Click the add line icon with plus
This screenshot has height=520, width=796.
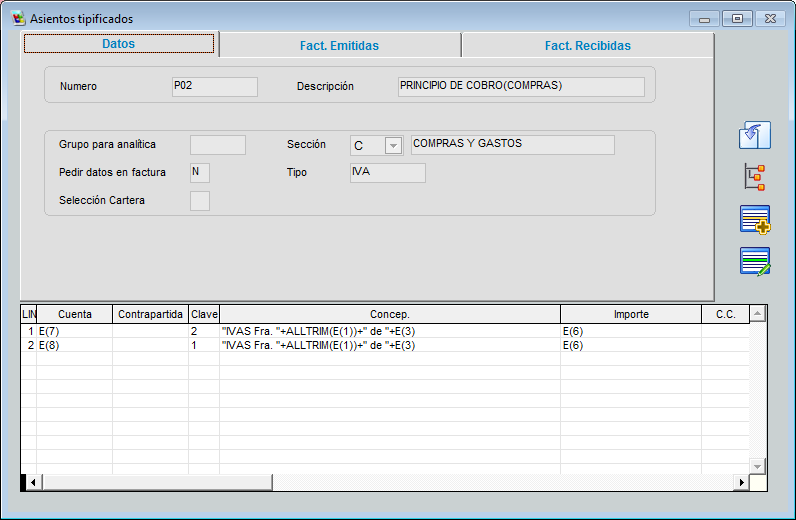coord(755,219)
